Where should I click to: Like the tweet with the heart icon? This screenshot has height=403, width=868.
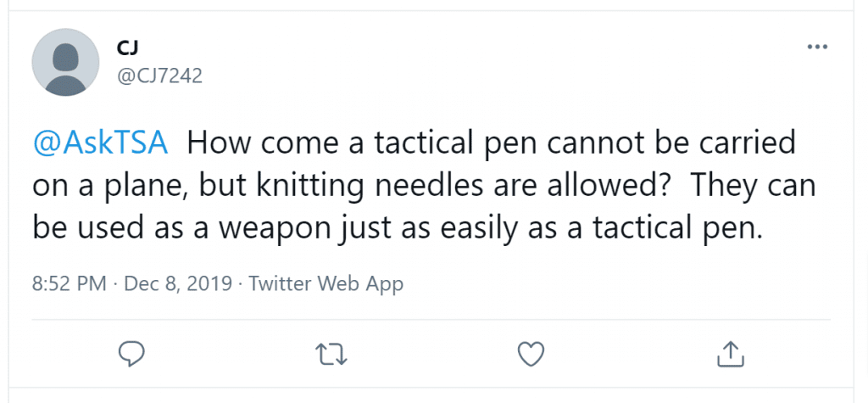531,354
